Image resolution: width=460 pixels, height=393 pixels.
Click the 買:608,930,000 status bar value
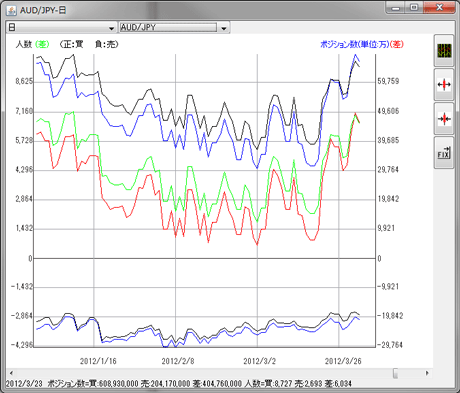(113, 384)
